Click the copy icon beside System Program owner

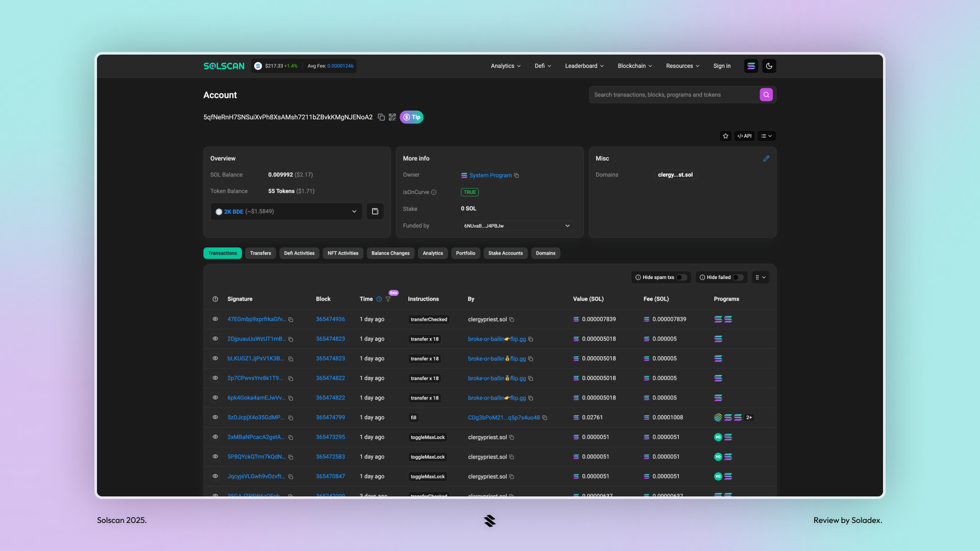517,176
